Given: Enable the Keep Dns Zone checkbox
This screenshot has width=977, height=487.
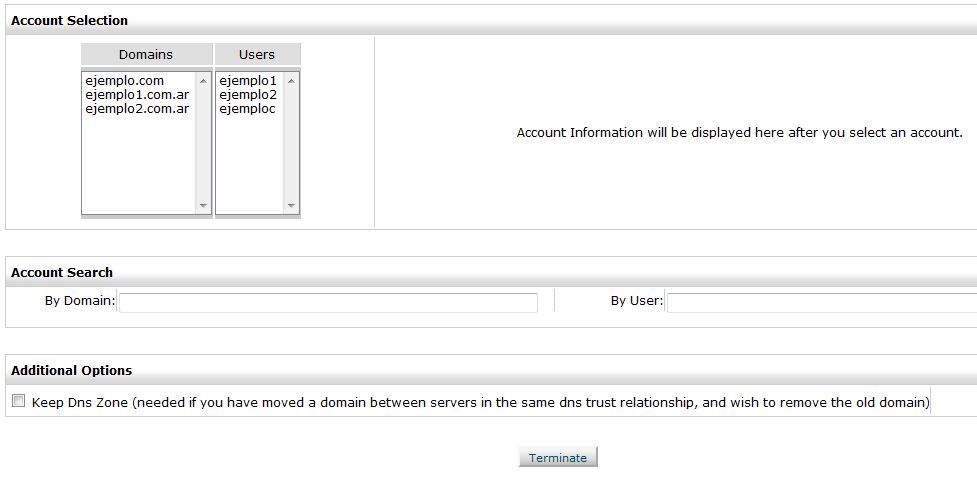Looking at the screenshot, I should coord(18,401).
